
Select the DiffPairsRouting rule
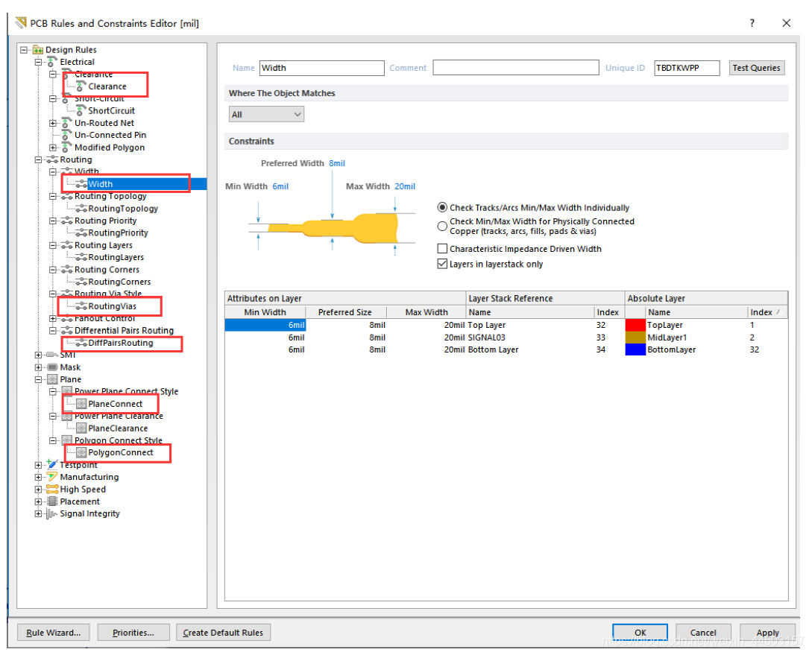coord(120,343)
